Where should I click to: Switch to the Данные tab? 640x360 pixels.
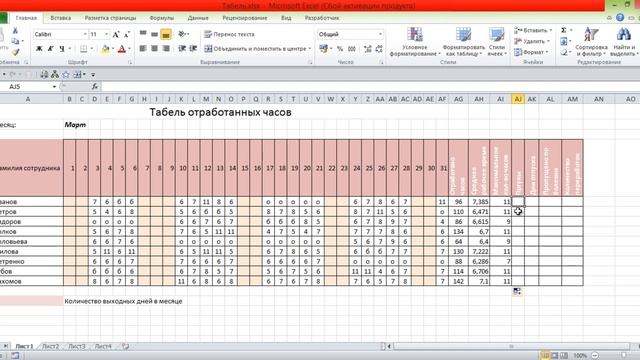tap(198, 18)
